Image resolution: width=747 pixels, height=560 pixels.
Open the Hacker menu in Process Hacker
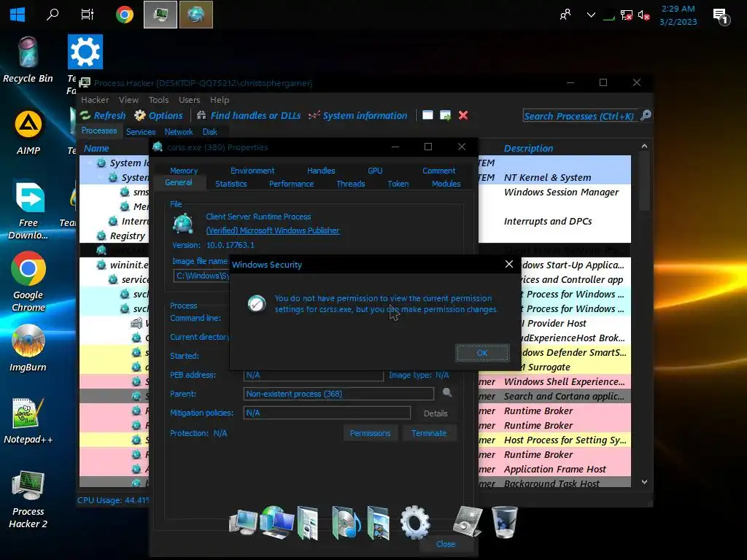coord(95,100)
